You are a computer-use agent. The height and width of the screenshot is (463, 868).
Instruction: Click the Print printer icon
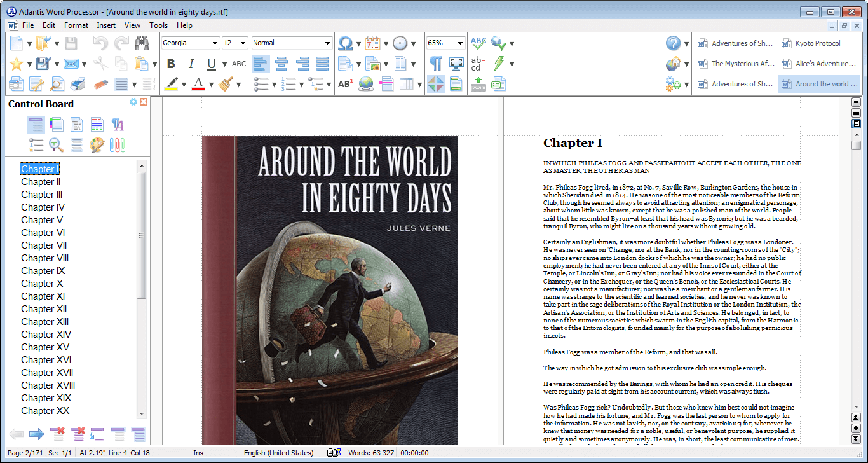(78, 84)
